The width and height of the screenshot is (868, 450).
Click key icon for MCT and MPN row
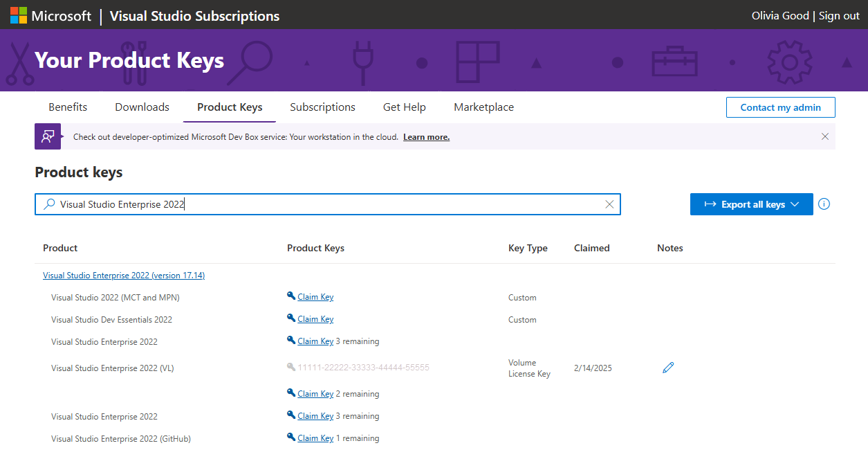(291, 296)
